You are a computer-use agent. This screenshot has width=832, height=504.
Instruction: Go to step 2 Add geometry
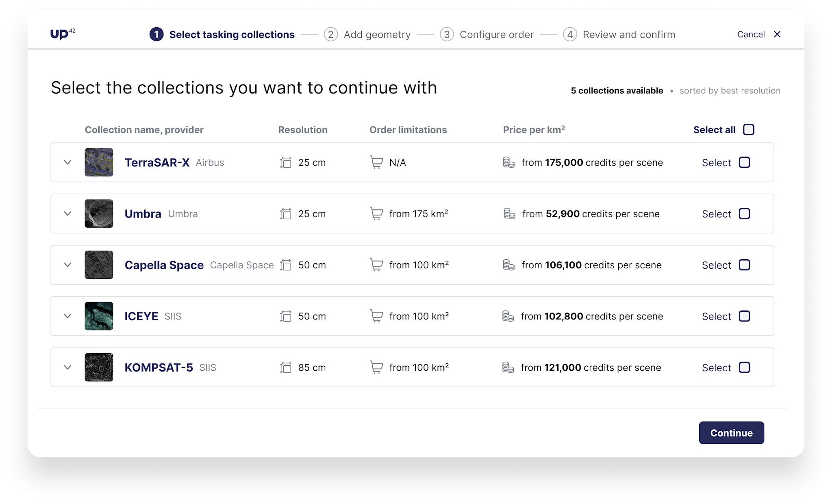click(x=367, y=35)
